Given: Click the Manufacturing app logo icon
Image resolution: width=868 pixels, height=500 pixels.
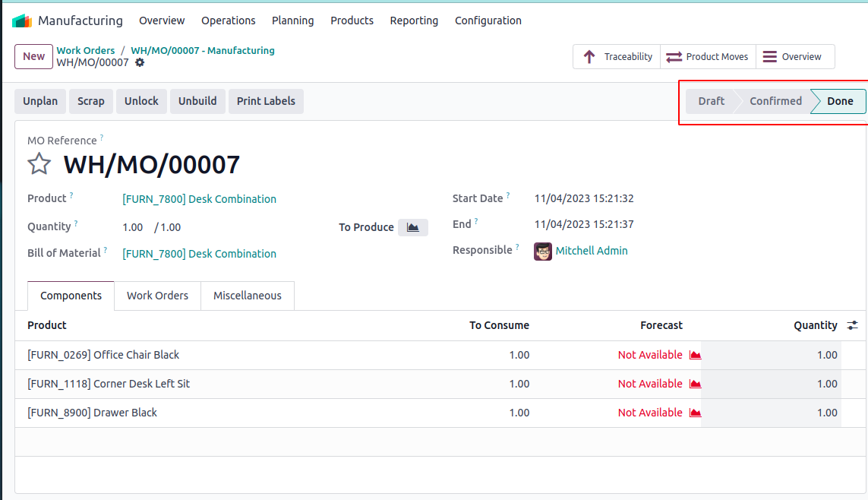Looking at the screenshot, I should pos(22,21).
